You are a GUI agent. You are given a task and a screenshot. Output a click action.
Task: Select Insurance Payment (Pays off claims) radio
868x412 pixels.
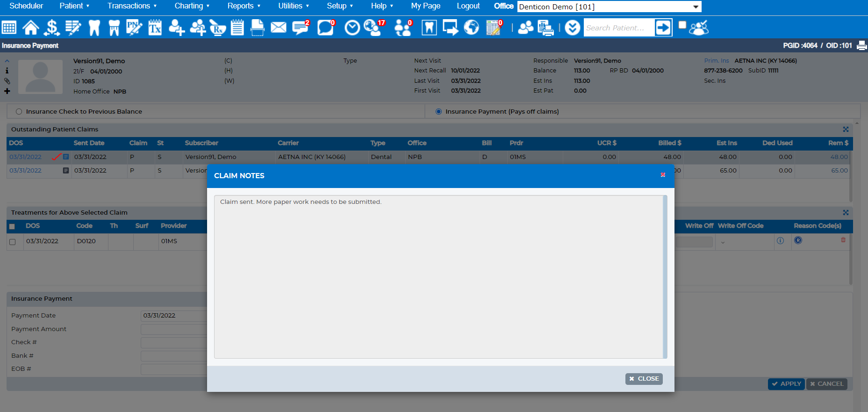click(x=438, y=111)
